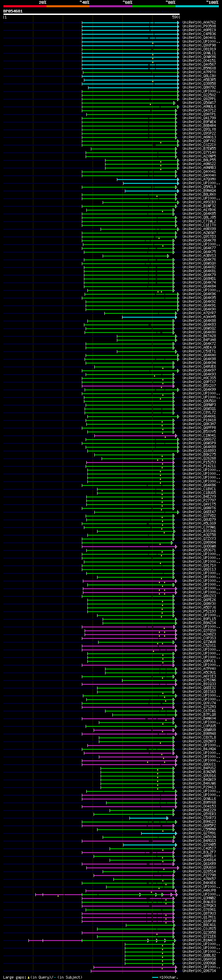Open hit UniRef100_Q56WS7
Screen dimensions: 222x980
click(x=199, y=103)
